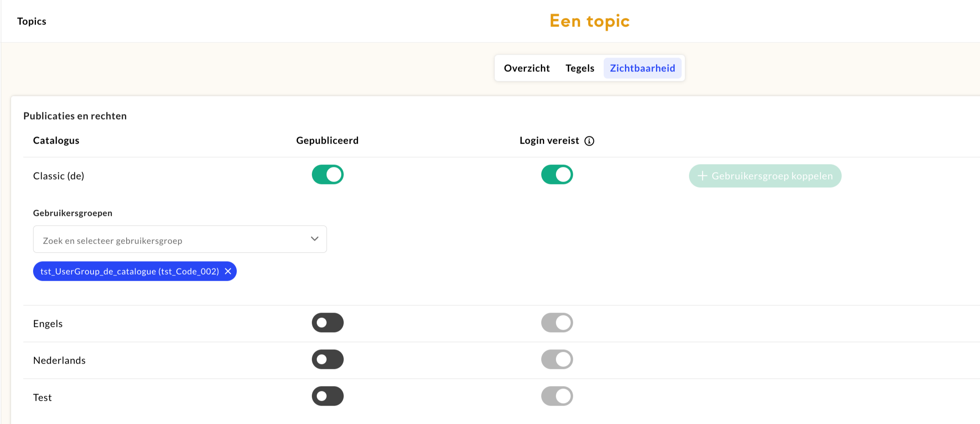The image size is (980, 424).
Task: Click the Een topic page title
Action: point(589,21)
